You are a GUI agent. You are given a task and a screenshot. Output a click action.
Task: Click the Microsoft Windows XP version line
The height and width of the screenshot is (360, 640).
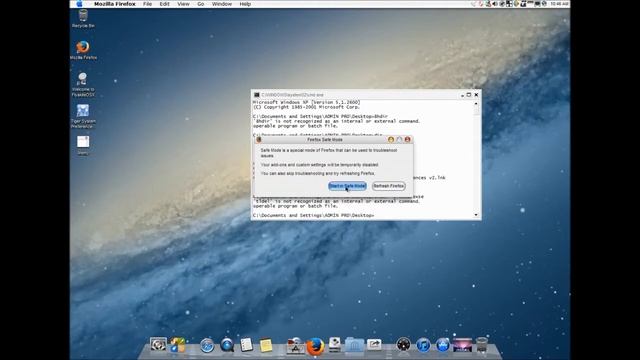tap(307, 102)
